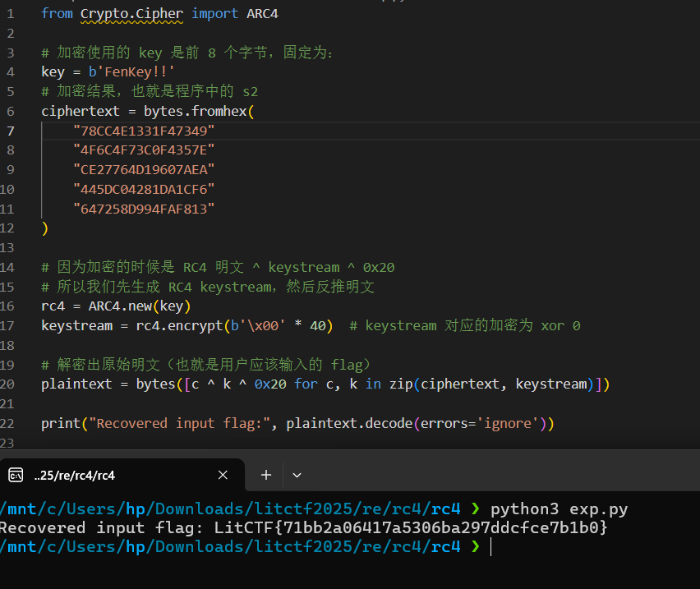This screenshot has height=589, width=700.
Task: Click the ARC4.new(key) call
Action: [x=139, y=306]
